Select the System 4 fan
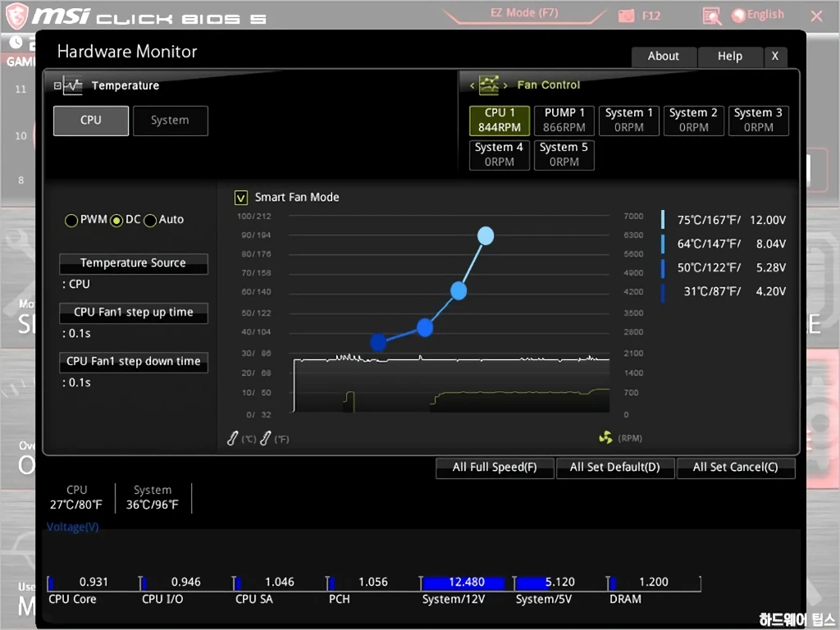The image size is (840, 630). [x=500, y=155]
